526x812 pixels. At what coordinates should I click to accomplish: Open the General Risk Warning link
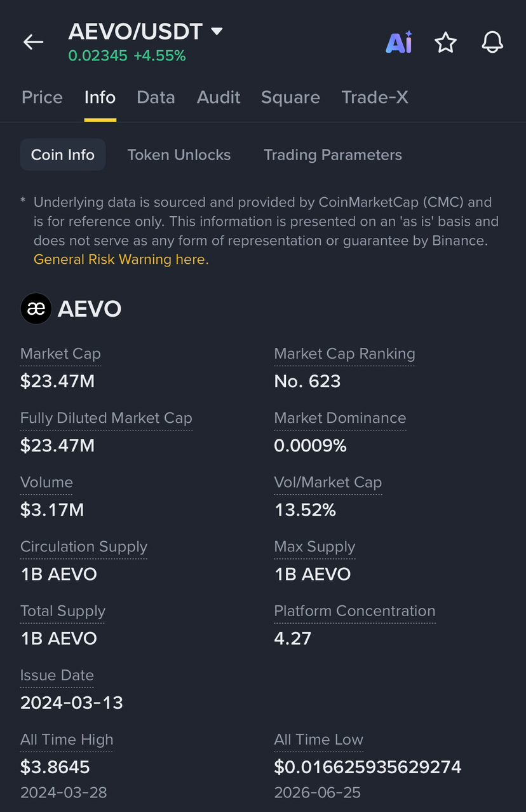pos(121,259)
